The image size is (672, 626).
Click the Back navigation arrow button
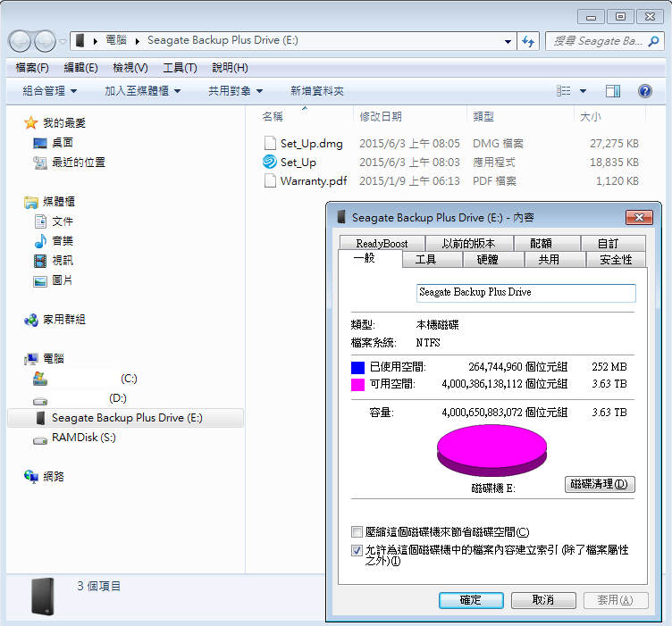pos(20,42)
